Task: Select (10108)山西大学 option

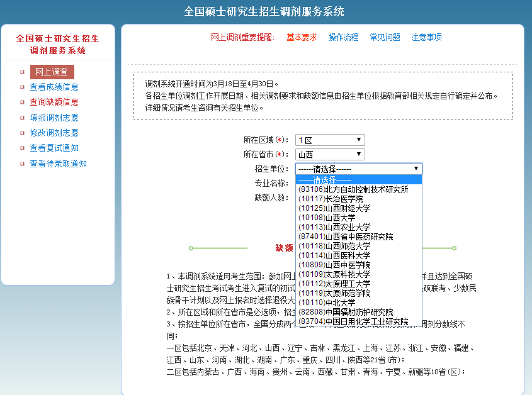Action: tap(359, 218)
